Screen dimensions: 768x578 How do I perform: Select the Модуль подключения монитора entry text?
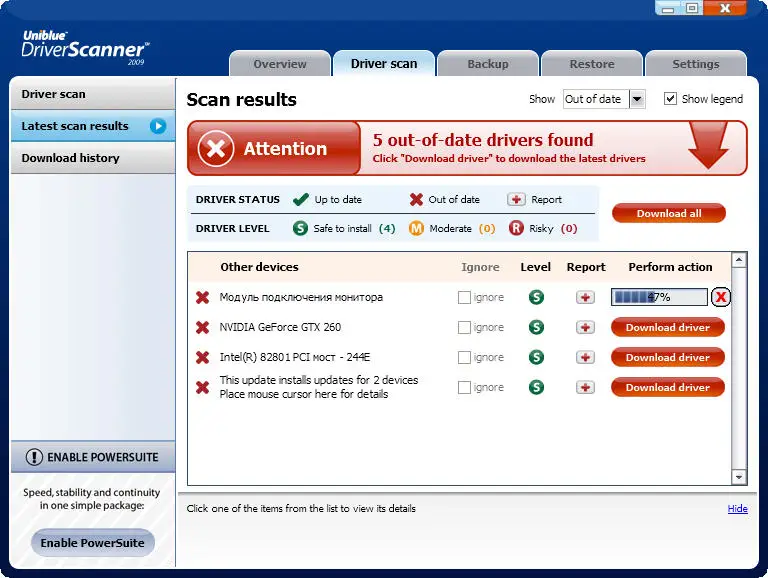pos(301,297)
